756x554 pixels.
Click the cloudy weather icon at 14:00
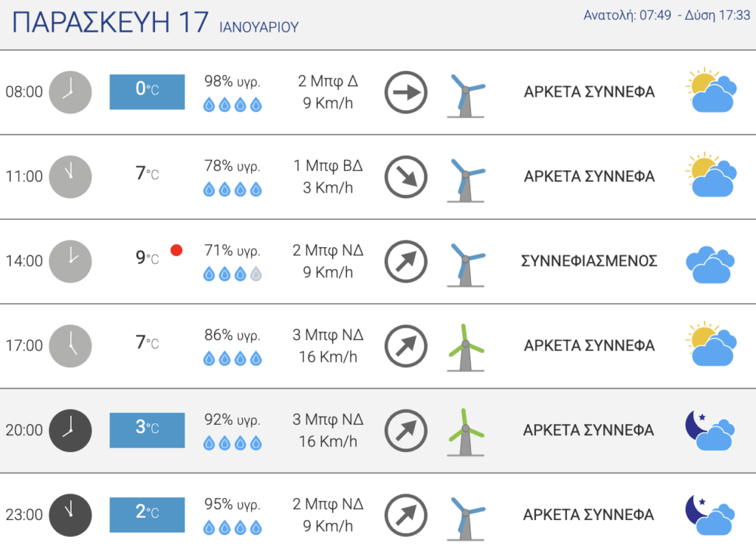coord(710,265)
